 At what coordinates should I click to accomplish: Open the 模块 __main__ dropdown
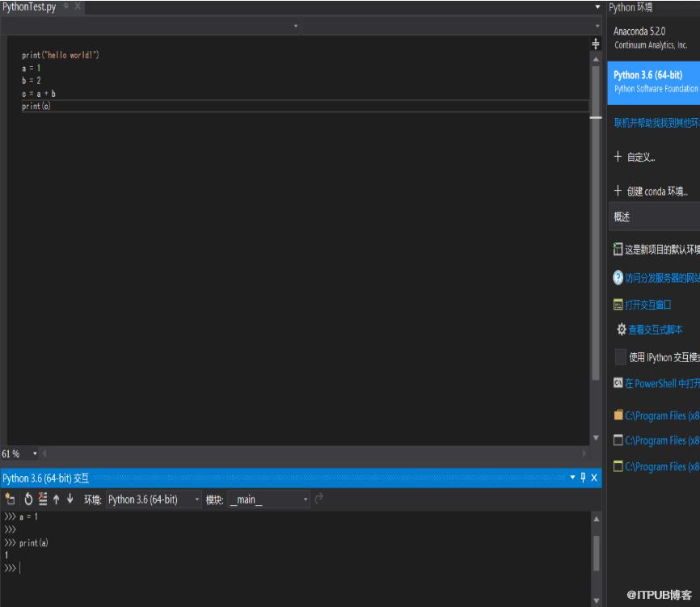click(268, 500)
